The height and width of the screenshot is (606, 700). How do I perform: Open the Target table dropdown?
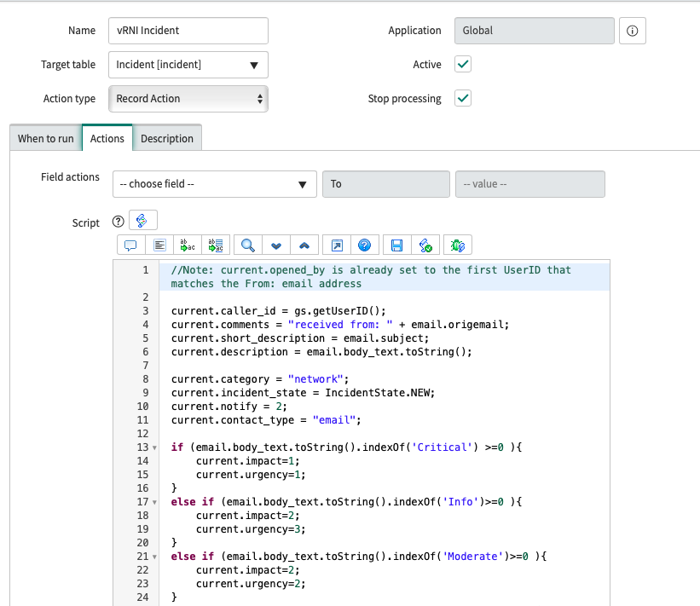click(188, 65)
